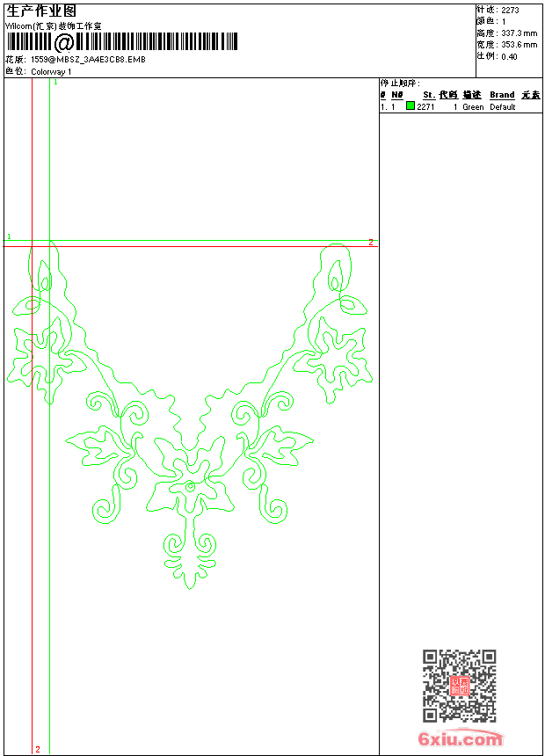The image size is (545, 756).
Task: Click the '描述' column header
Action: [472, 95]
